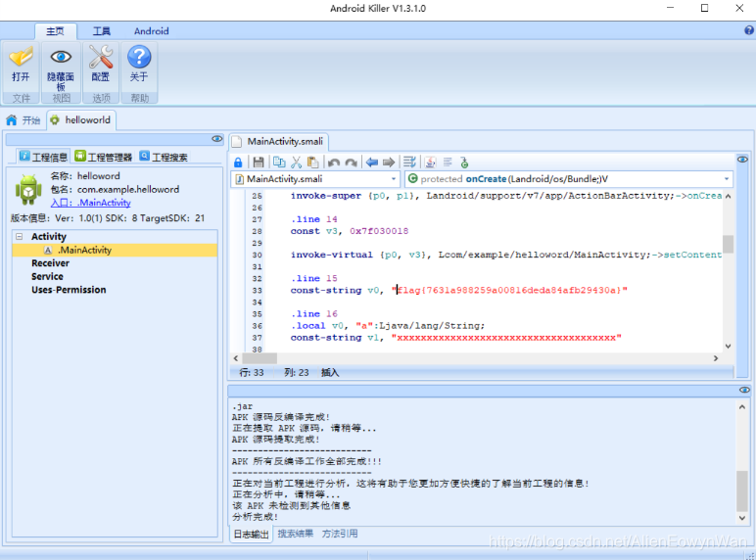The width and height of the screenshot is (756, 560).
Task: Click the '分析完成!' log line
Action: point(255,517)
